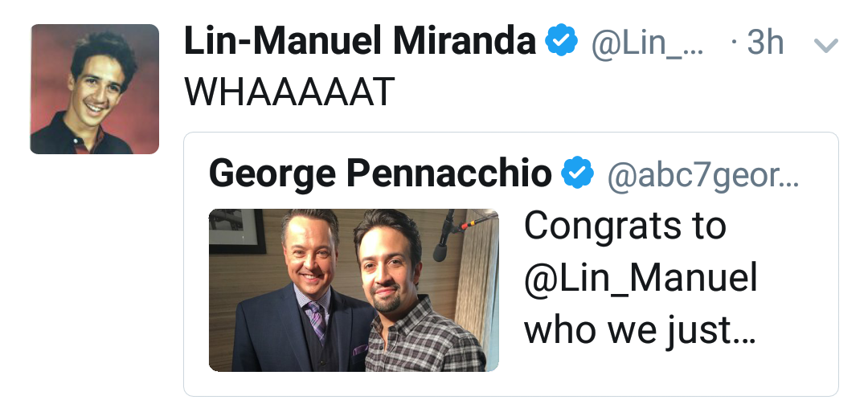Viewport: 868px width, 404px height.
Task: Open the photo in the quoted tweet
Action: [x=354, y=290]
